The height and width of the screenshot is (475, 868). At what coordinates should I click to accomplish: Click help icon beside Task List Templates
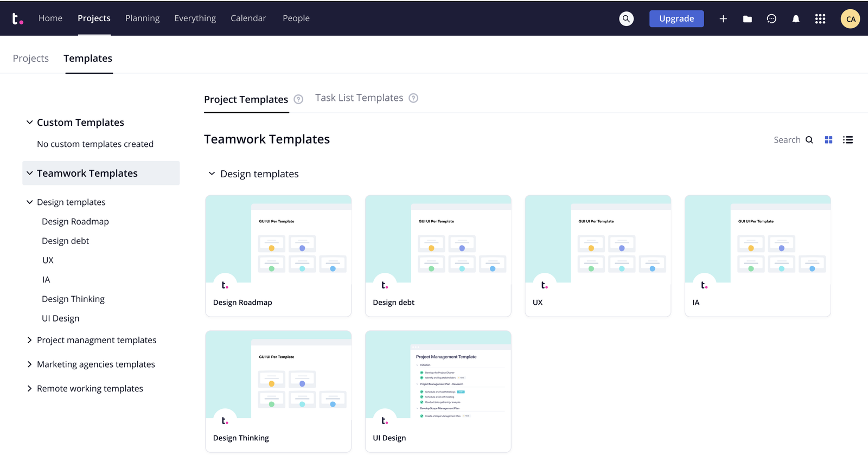(x=413, y=98)
